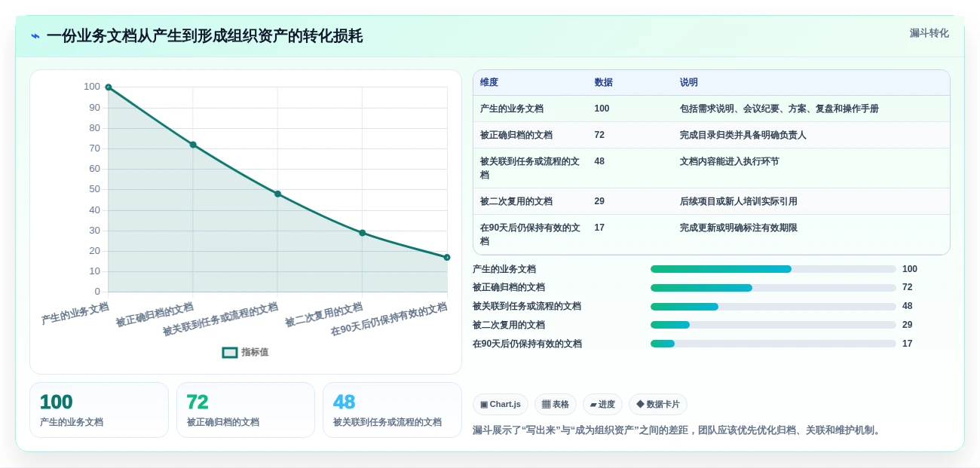Screen dimensions: 980x468
Task: Click the summary text about 漏斗展示
Action: (678, 430)
